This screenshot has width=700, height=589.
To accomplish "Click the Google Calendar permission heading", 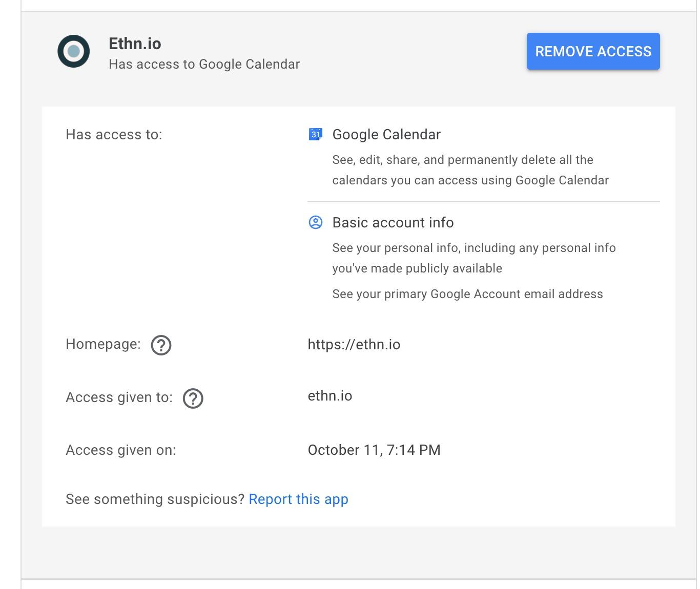I will (386, 134).
